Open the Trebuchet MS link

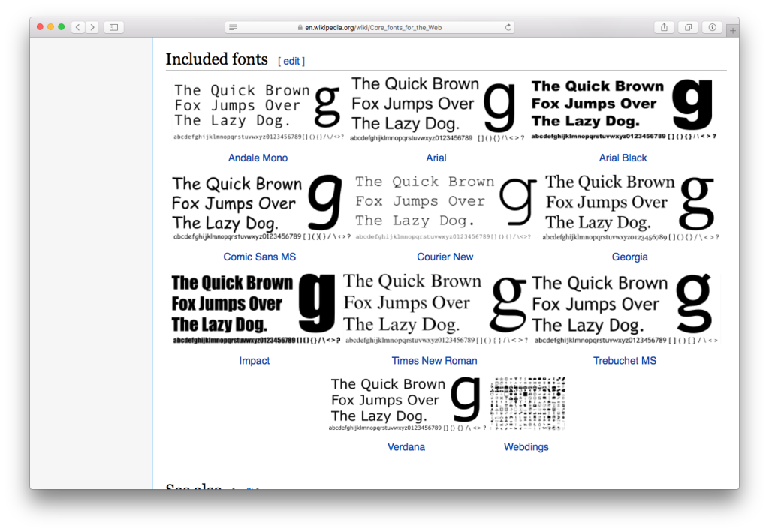pyautogui.click(x=625, y=361)
